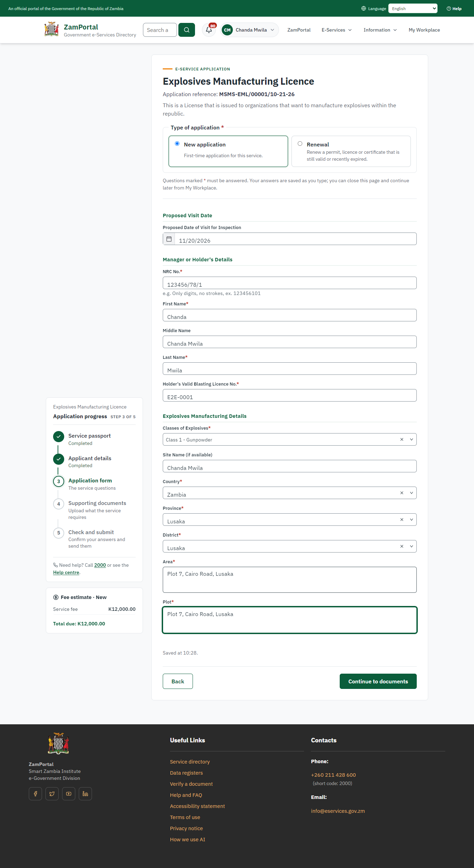Open the LinkedIn icon in footer

[x=85, y=794]
